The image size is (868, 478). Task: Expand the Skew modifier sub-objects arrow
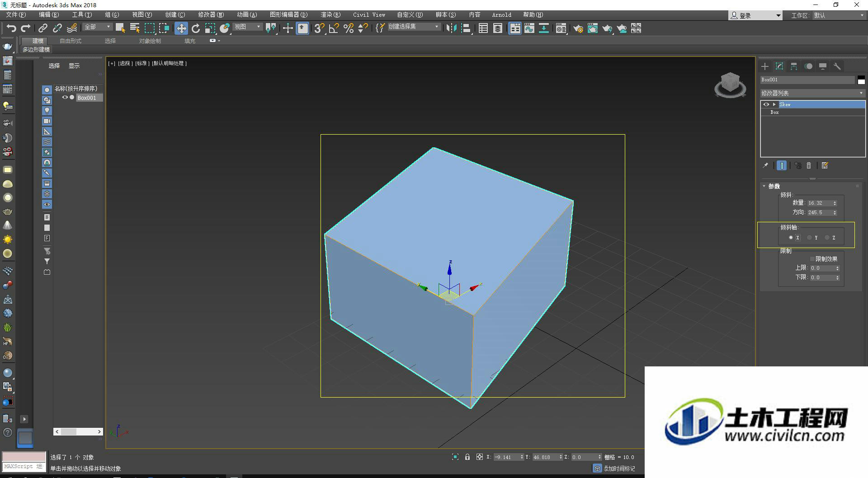(774, 104)
